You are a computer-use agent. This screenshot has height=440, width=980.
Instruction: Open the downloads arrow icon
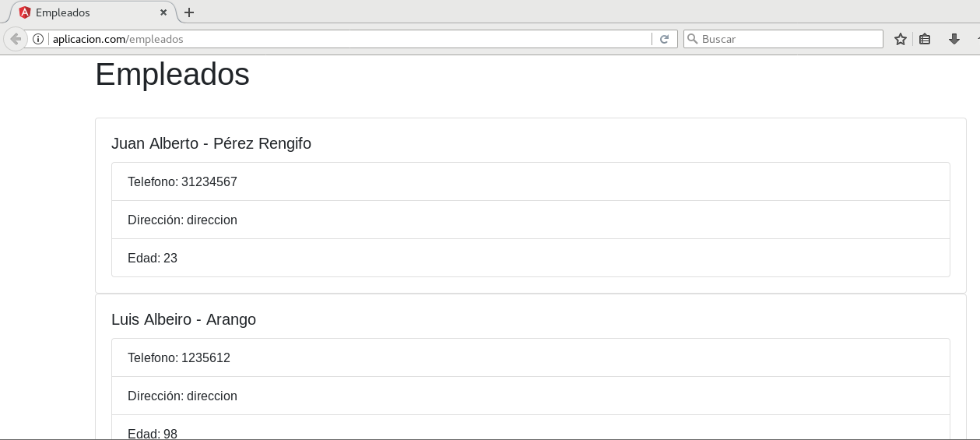(x=954, y=39)
